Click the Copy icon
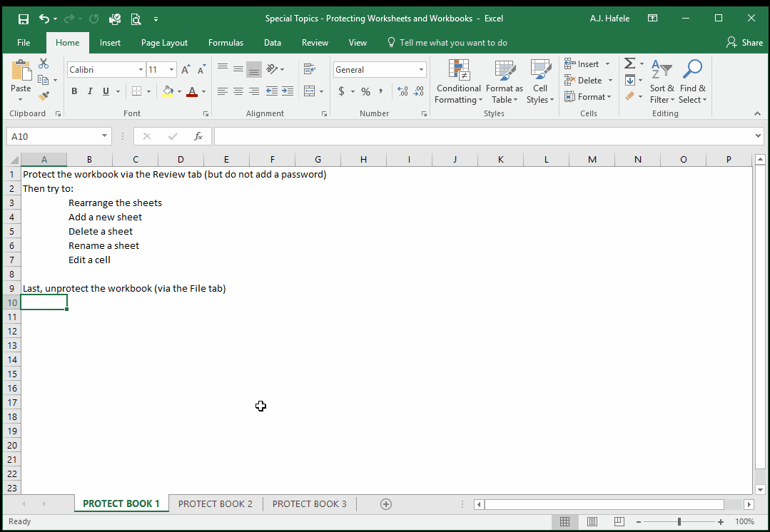This screenshot has height=532, width=770. (44, 79)
